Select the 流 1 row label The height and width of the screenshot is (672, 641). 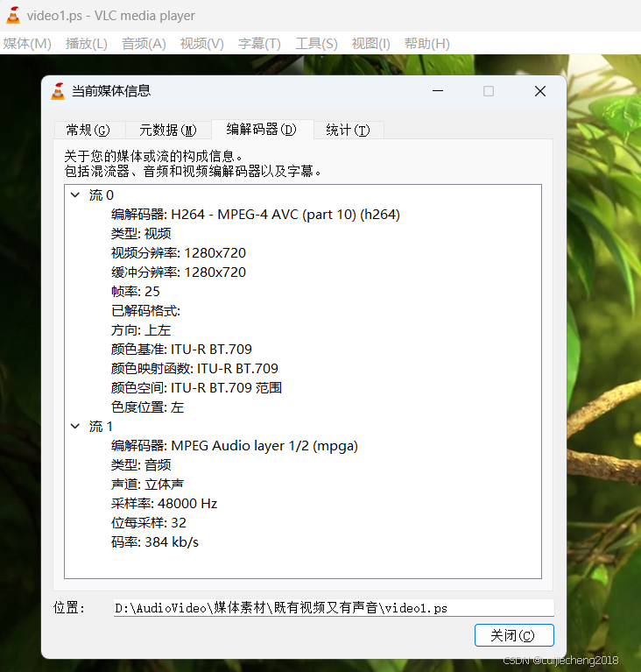[101, 427]
